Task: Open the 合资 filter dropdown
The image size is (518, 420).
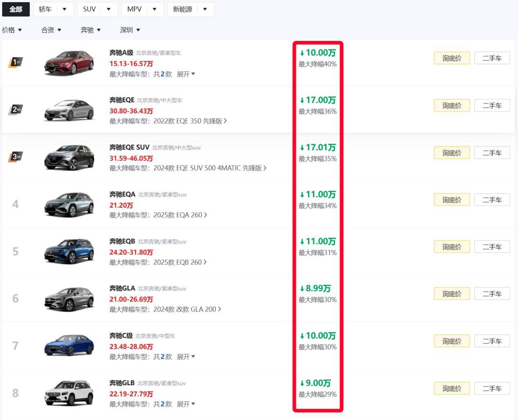Action: pos(51,30)
